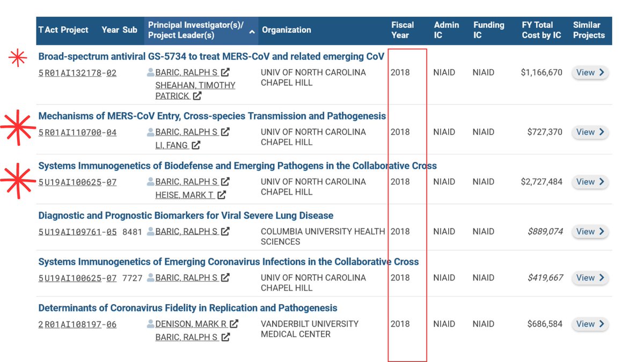Open Systems Immunogenetics of Biodefense project title
This screenshot has height=362, width=644.
tap(237, 166)
